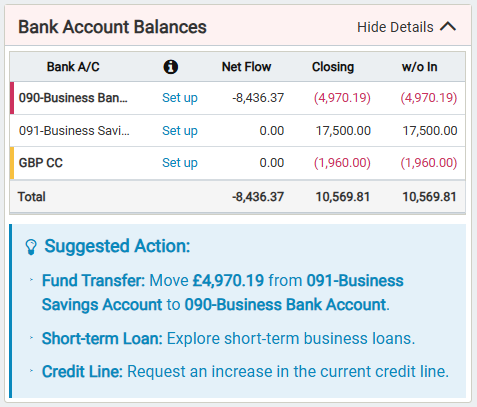Click the Bank Account Balances panel title
Screen dimensions: 477x407
112,27
